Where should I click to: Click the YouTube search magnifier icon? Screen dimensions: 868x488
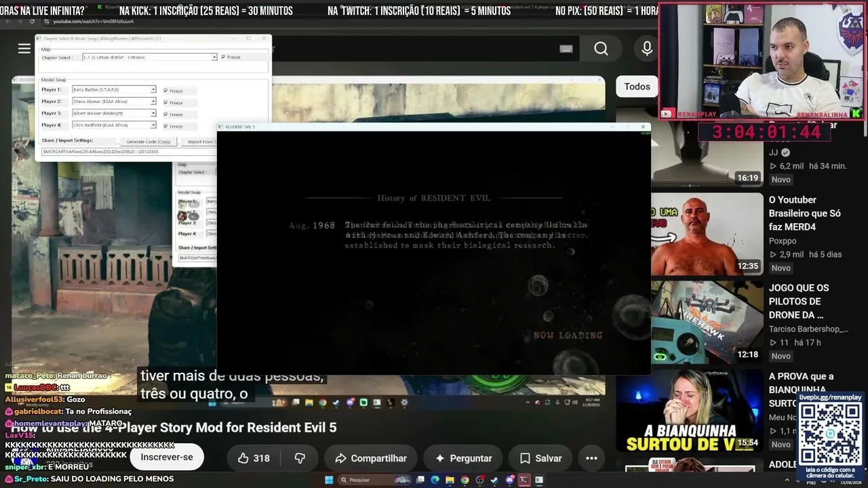click(x=601, y=48)
